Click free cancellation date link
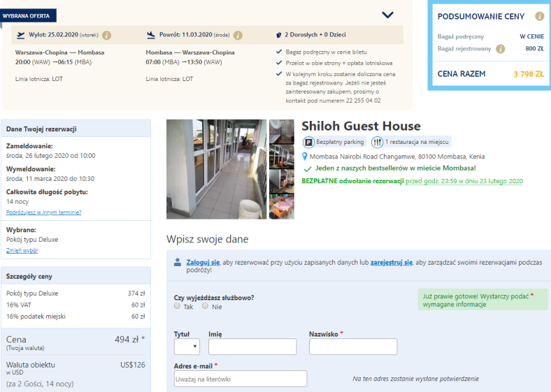This screenshot has height=392, width=551. coord(464,181)
